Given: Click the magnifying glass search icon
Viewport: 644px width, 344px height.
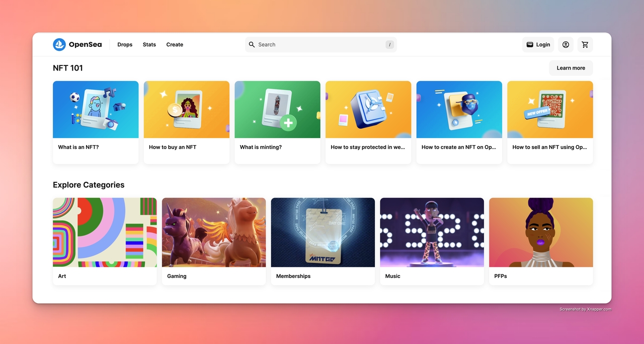Looking at the screenshot, I should pos(252,44).
